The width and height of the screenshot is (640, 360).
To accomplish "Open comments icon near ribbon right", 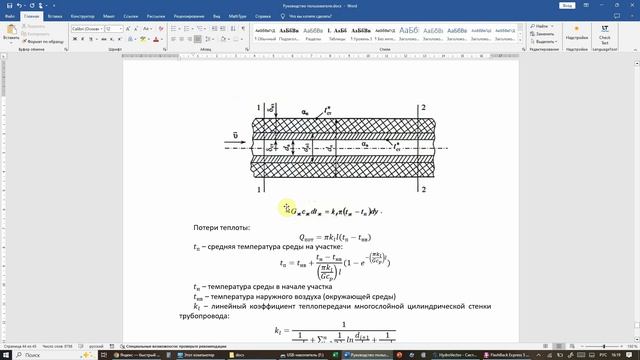I will 617,16.
